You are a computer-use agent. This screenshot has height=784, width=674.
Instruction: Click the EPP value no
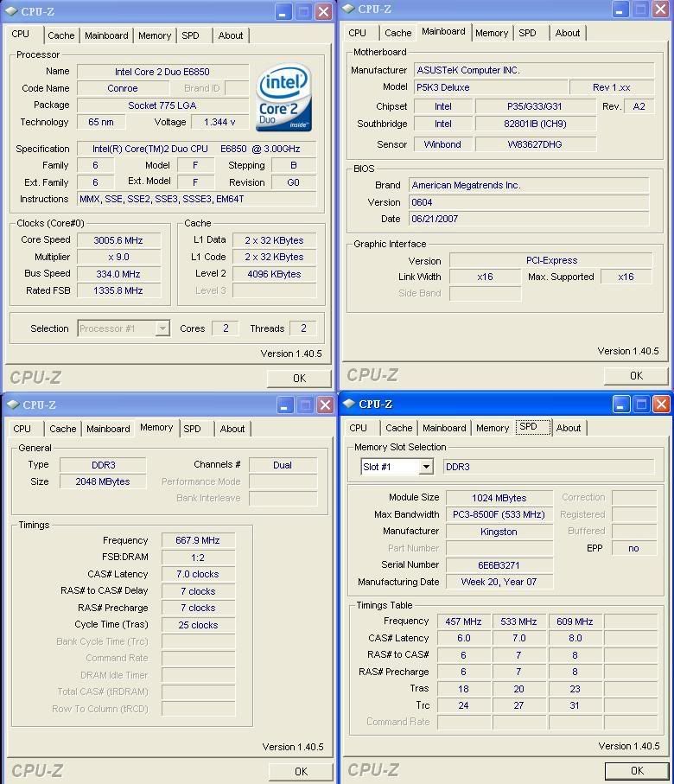pos(634,548)
